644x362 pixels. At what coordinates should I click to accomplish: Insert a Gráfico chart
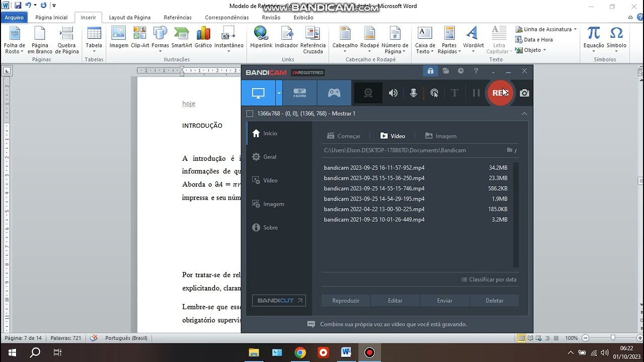pyautogui.click(x=203, y=38)
